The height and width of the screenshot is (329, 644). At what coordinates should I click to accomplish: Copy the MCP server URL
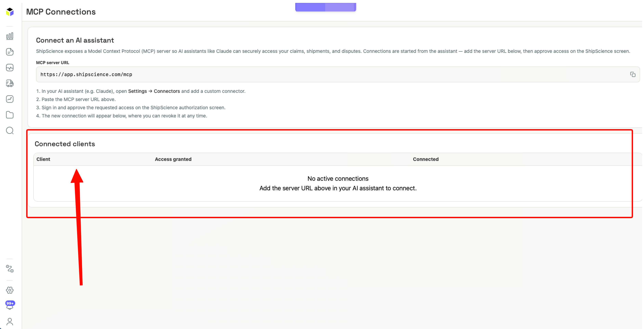633,75
